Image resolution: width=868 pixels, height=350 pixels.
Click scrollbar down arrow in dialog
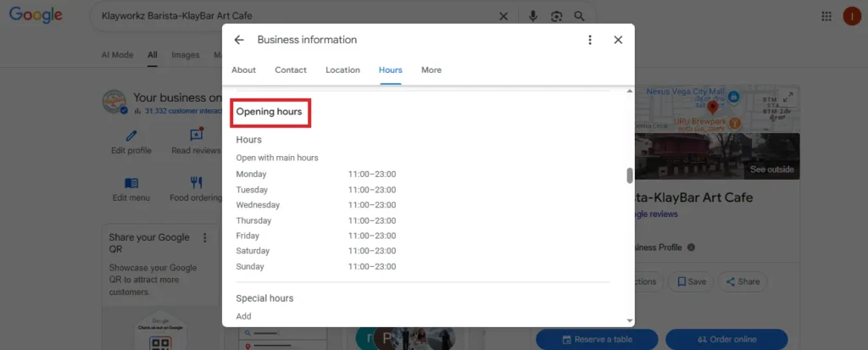click(x=630, y=320)
